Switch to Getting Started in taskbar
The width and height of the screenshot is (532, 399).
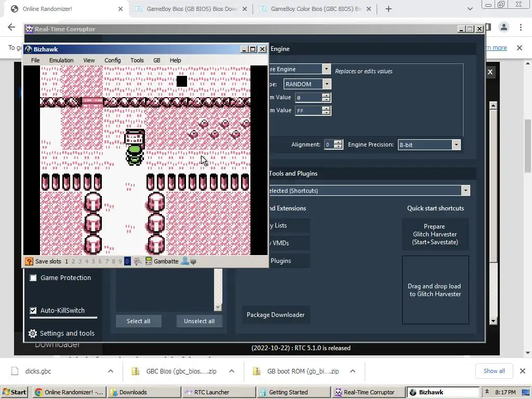click(x=293, y=392)
